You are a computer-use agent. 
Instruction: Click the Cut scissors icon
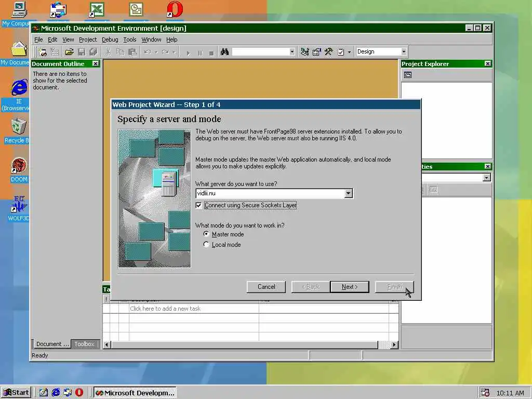[108, 52]
